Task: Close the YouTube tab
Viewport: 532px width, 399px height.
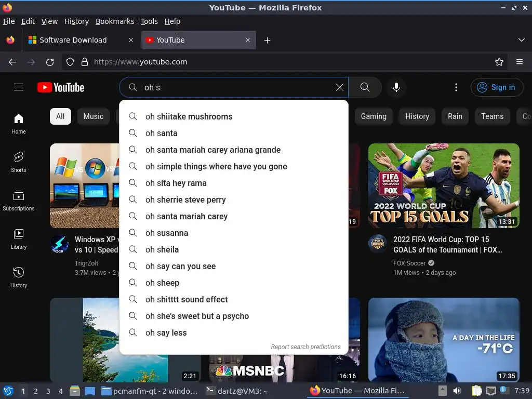Action: [248, 40]
